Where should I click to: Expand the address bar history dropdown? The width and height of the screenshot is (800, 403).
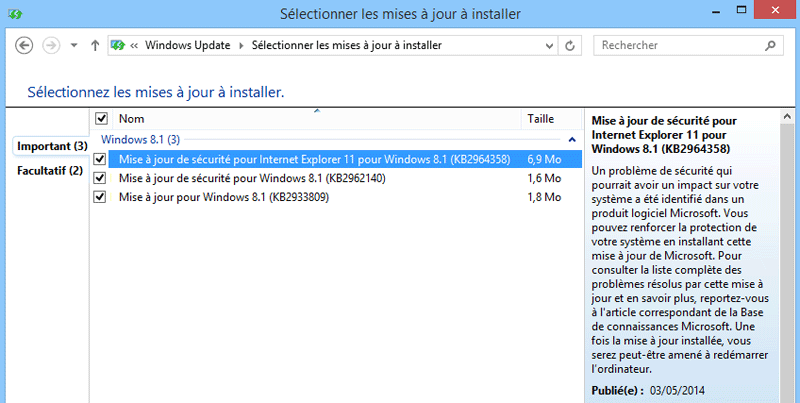tap(549, 45)
